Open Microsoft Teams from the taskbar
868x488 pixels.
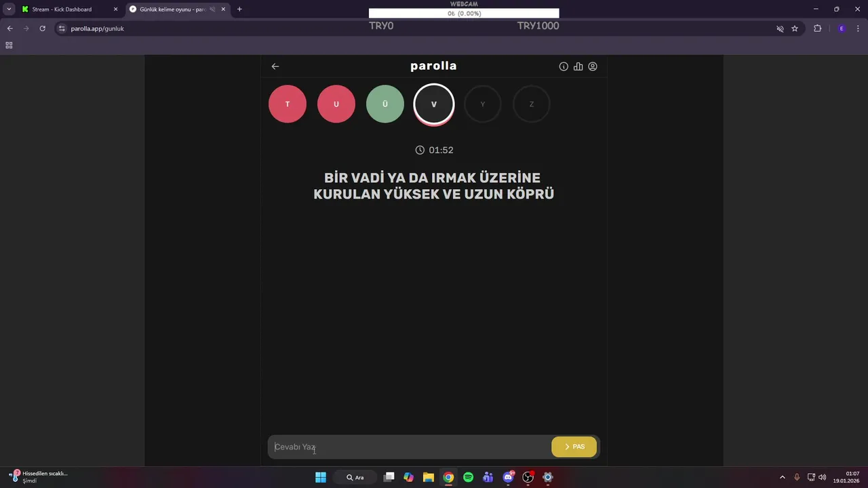[488, 477]
